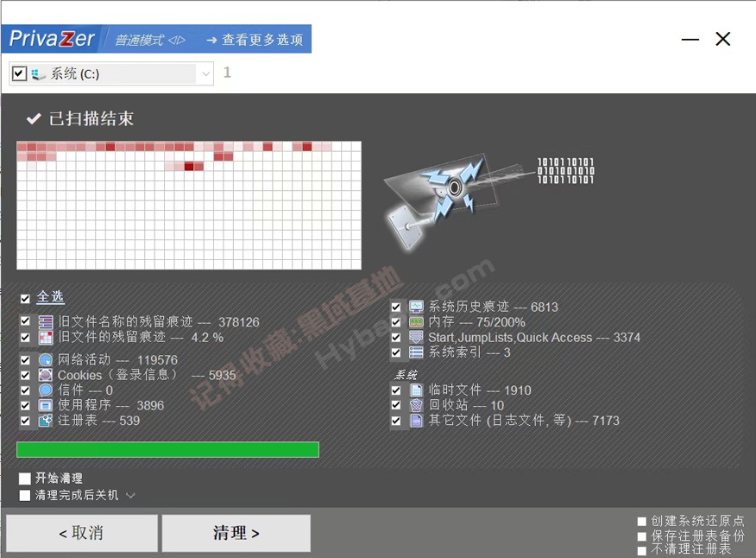The height and width of the screenshot is (558, 756).
Task: Enable 创建系统还原点 checkbox
Action: (641, 522)
